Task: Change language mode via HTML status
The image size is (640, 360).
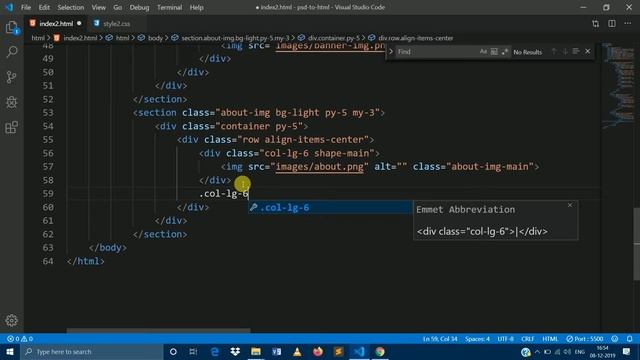Action: (x=550, y=339)
